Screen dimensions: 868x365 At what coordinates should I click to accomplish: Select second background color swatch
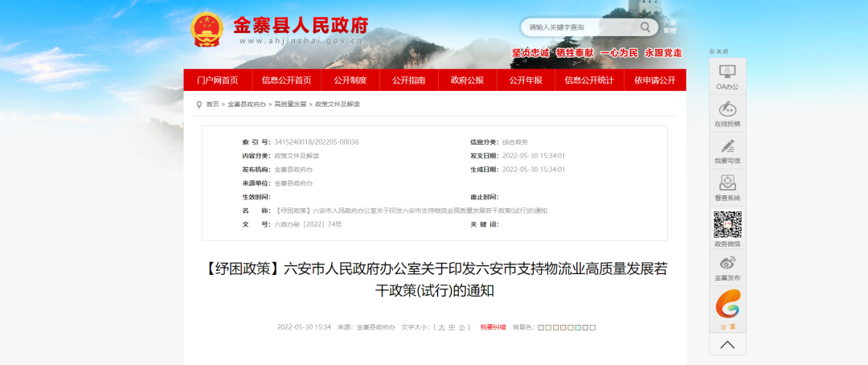[x=548, y=327]
